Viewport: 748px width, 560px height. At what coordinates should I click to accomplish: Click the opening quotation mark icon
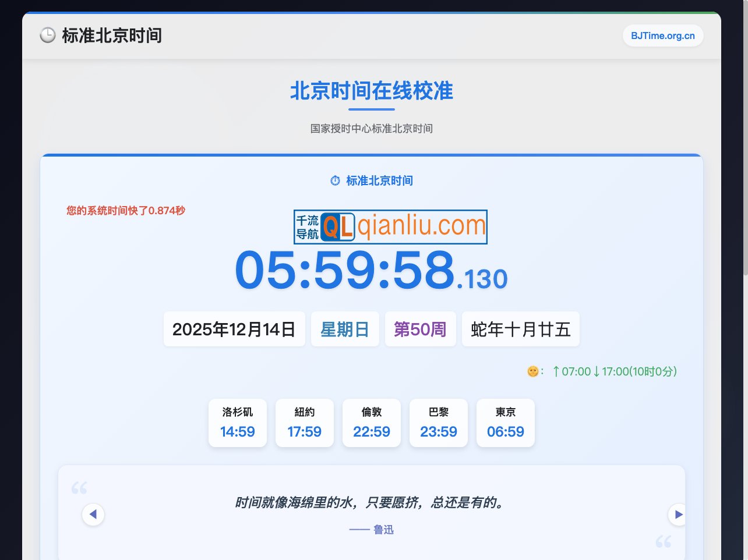point(79,489)
